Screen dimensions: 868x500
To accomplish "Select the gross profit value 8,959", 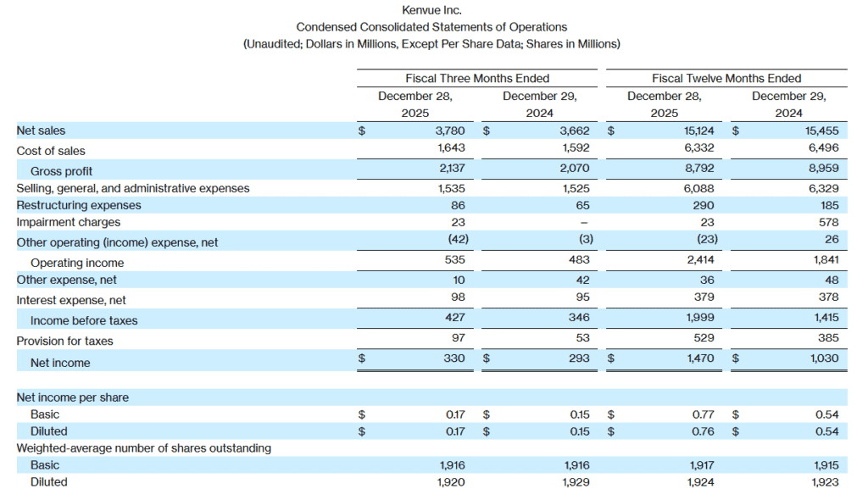I will [822, 169].
